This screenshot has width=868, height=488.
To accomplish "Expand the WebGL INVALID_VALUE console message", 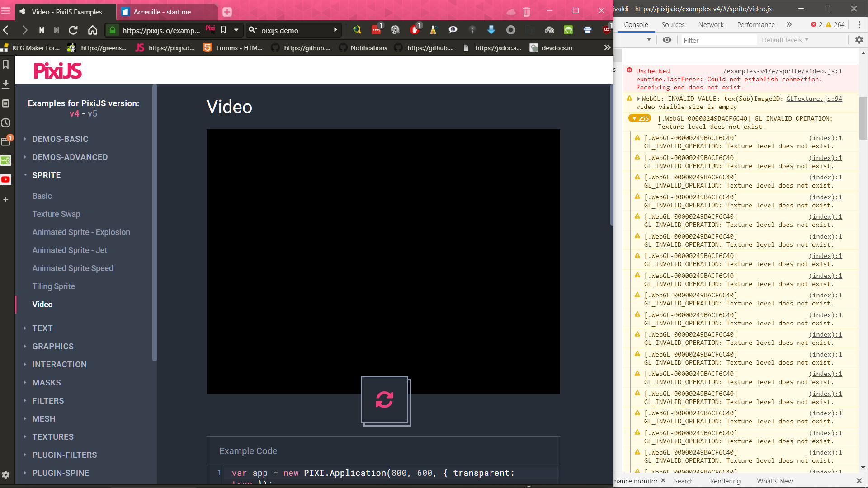I will 638,99.
